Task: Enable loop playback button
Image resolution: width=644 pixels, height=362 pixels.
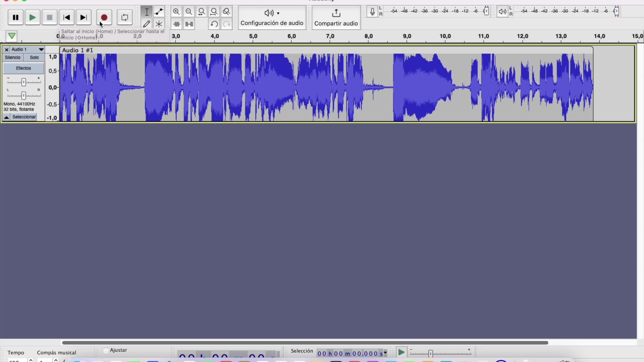Action: [x=124, y=17]
